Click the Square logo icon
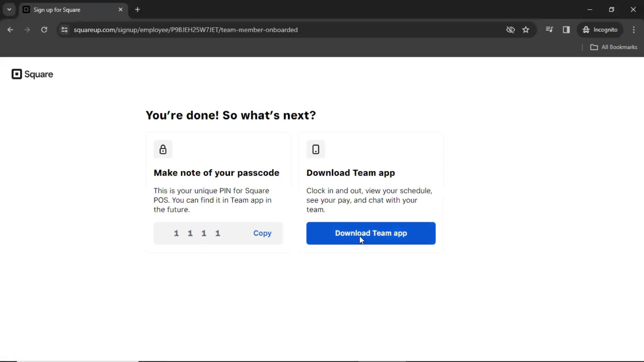Image resolution: width=644 pixels, height=362 pixels. coord(16,74)
